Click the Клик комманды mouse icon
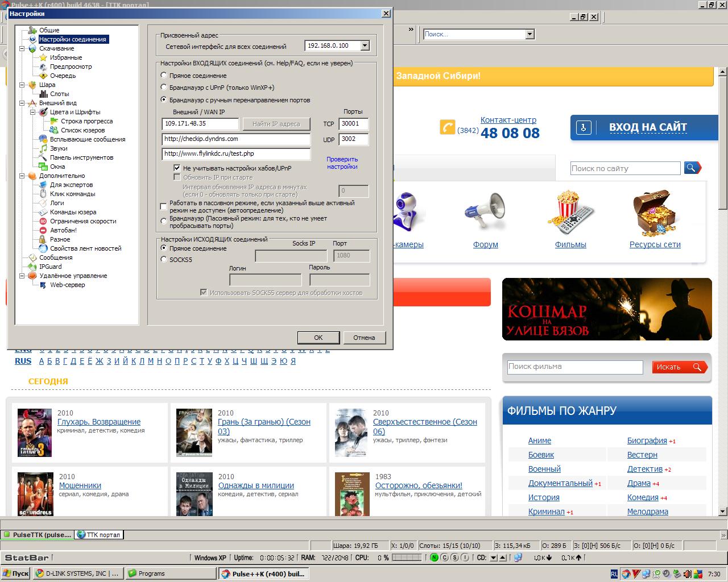Screen dimensions: 728x582 (43, 194)
